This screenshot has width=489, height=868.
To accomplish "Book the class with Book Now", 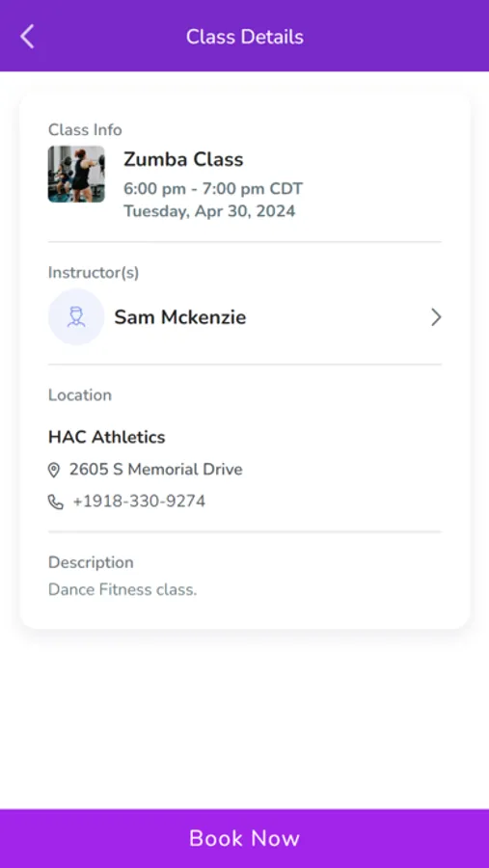I will click(244, 838).
